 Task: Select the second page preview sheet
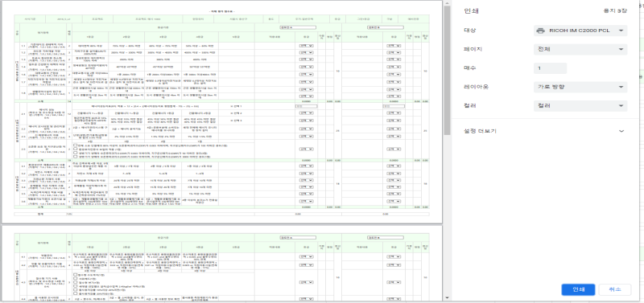click(x=222, y=264)
